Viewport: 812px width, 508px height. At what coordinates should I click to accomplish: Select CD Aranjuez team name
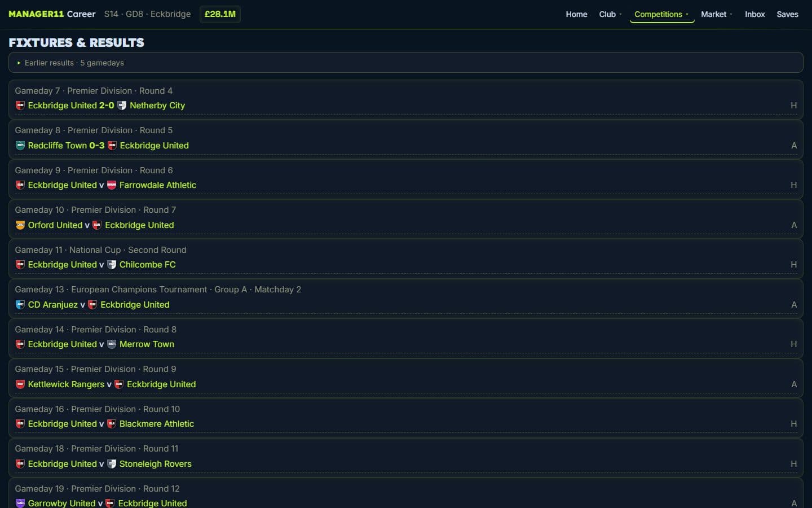point(53,304)
